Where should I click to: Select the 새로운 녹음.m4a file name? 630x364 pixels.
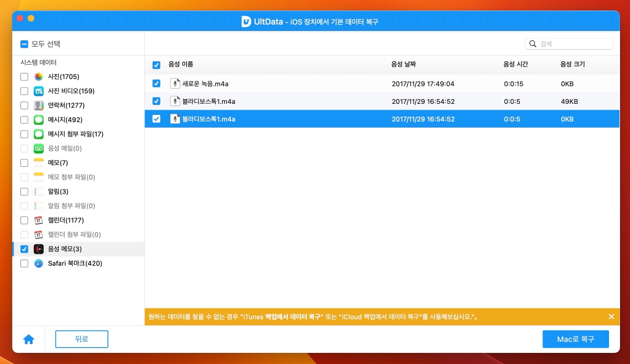pos(205,83)
